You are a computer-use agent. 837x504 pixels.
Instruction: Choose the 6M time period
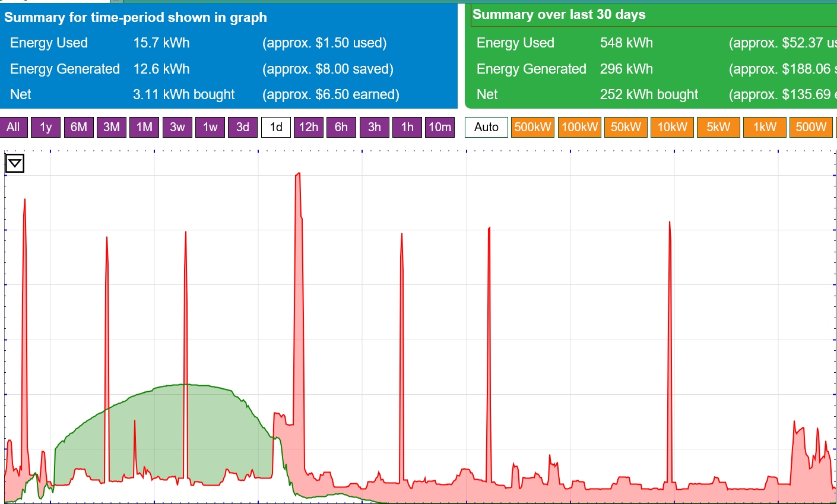click(x=78, y=127)
